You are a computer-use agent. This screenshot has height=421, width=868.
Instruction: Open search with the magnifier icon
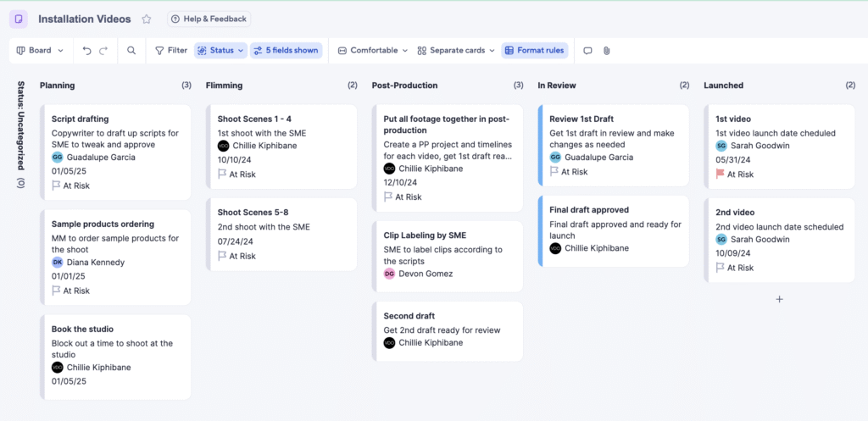pyautogui.click(x=131, y=51)
